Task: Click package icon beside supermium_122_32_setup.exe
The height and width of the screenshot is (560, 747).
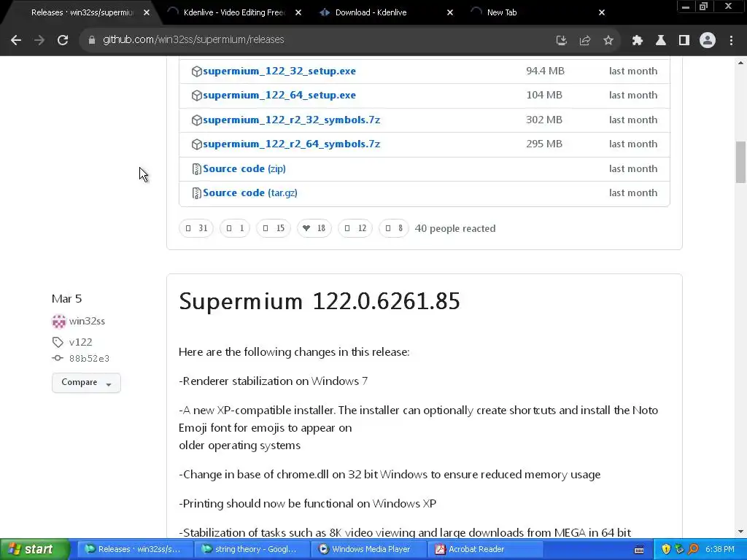Action: [x=196, y=71]
